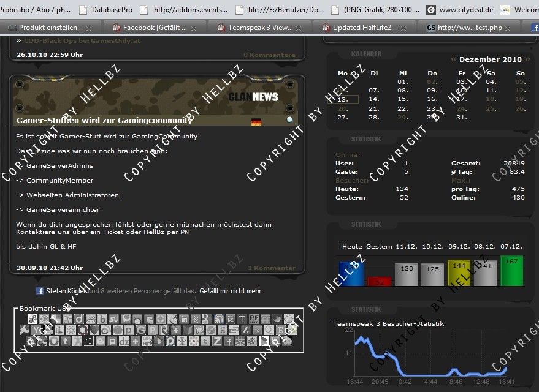Screen dimensions: 539x392
Task: Open the '(PNG-Grafik, 280x100 ...' bookmark
Action: pos(375,10)
